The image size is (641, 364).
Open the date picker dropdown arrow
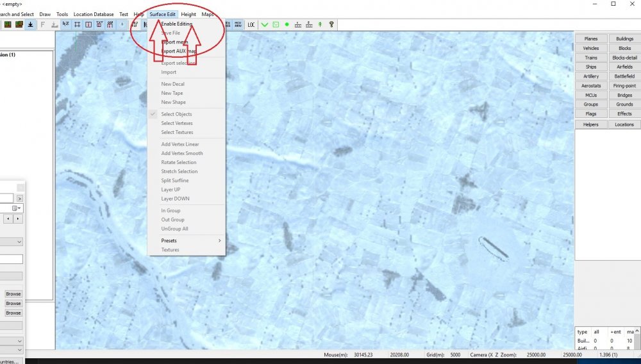[19, 208]
